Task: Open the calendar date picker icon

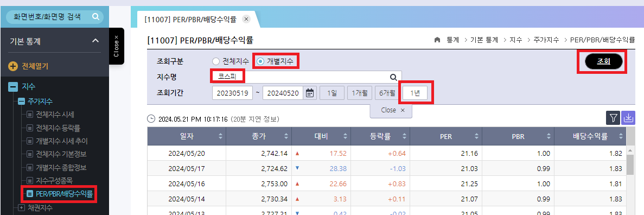Action: [310, 93]
